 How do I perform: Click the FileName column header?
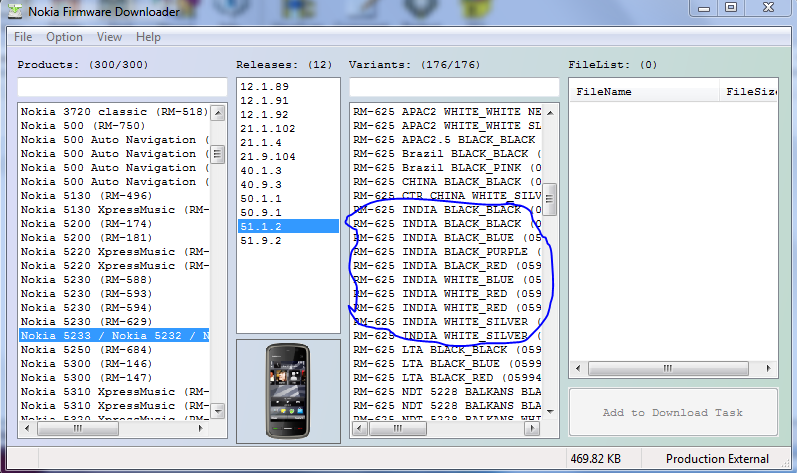click(644, 91)
